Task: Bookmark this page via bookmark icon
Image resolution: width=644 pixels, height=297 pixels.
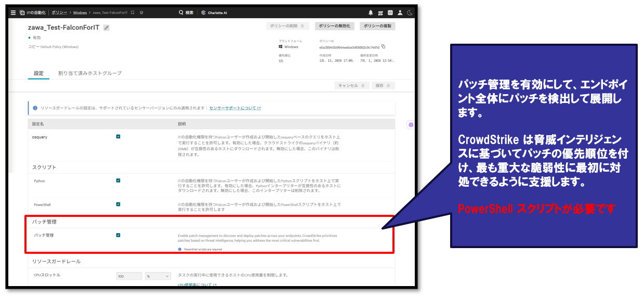Action: pos(133,12)
